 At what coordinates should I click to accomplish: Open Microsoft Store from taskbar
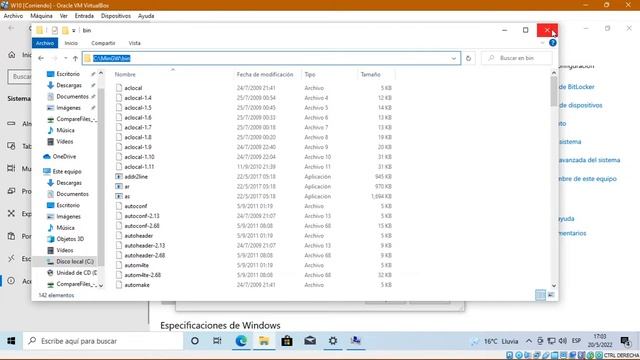click(287, 341)
